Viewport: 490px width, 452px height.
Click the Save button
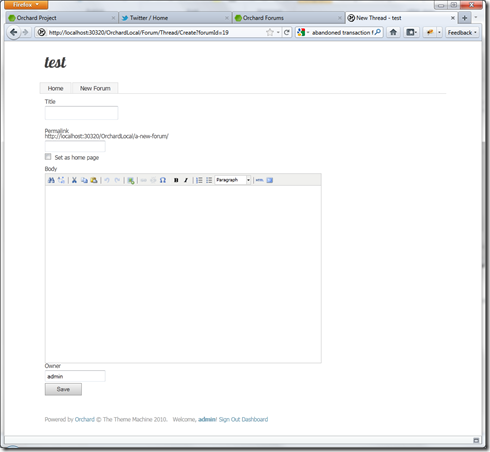(63, 389)
